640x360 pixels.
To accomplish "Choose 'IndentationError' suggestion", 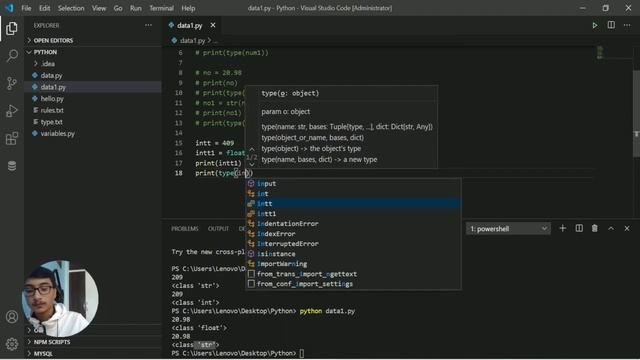I will [x=353, y=224].
